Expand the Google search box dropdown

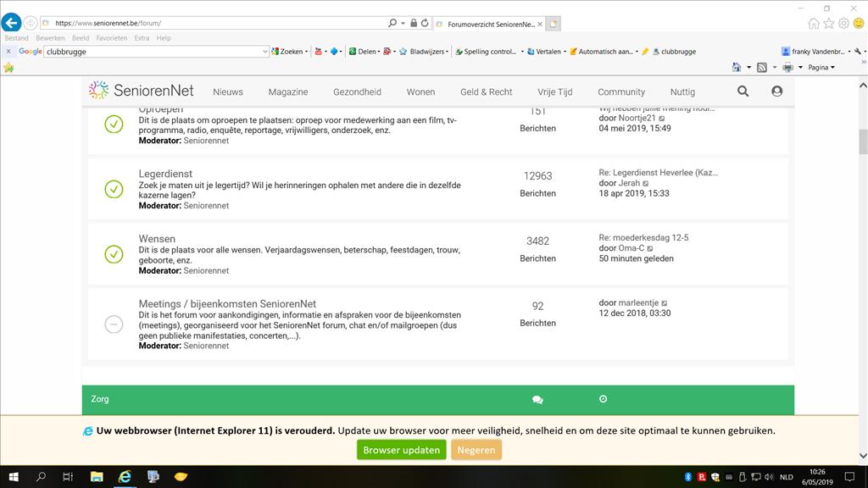(265, 52)
